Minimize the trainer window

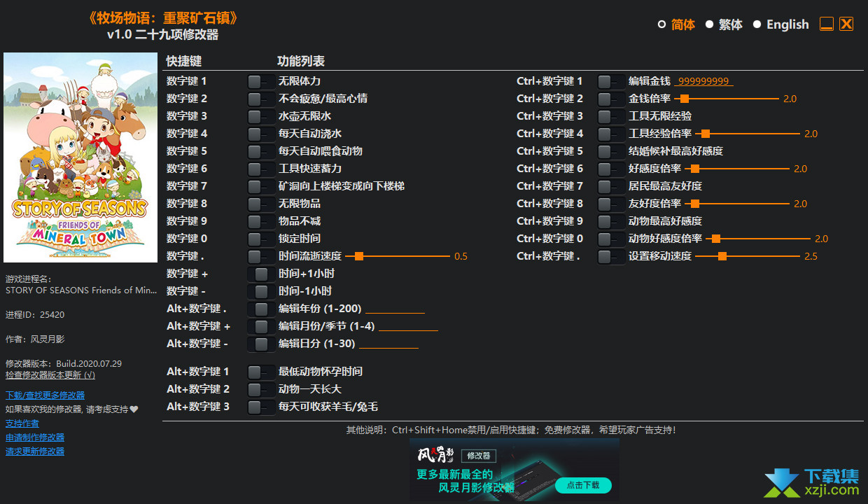click(827, 24)
